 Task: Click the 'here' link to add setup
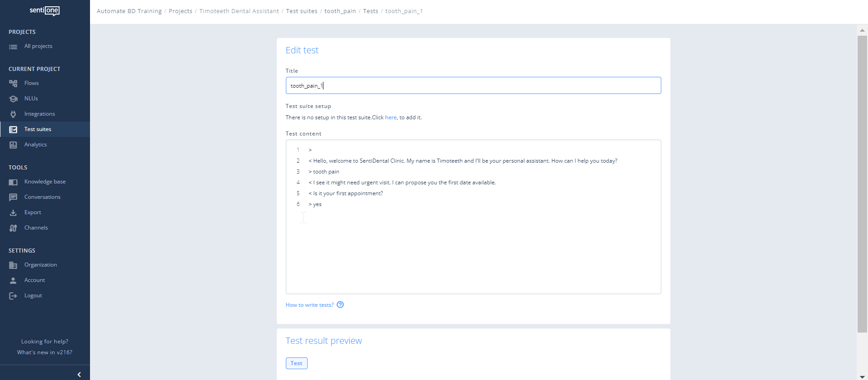pos(391,117)
